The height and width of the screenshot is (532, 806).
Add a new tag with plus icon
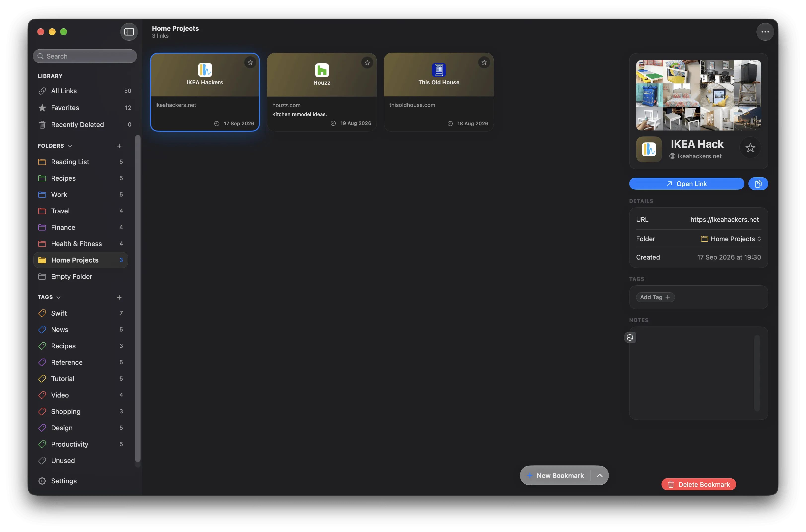[x=119, y=297]
